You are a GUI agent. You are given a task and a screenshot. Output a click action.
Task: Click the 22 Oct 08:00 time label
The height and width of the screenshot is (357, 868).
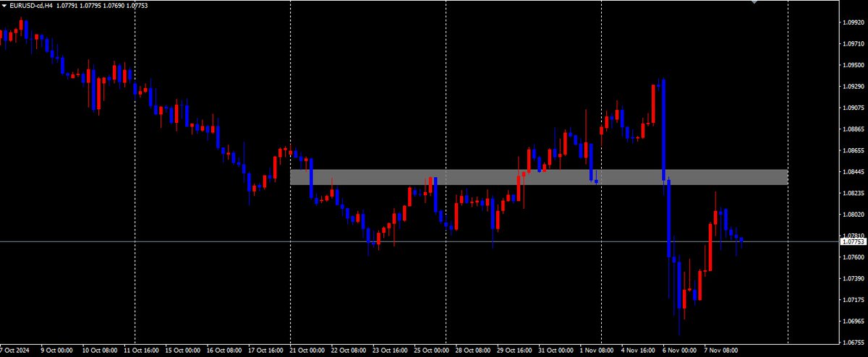[x=349, y=350]
